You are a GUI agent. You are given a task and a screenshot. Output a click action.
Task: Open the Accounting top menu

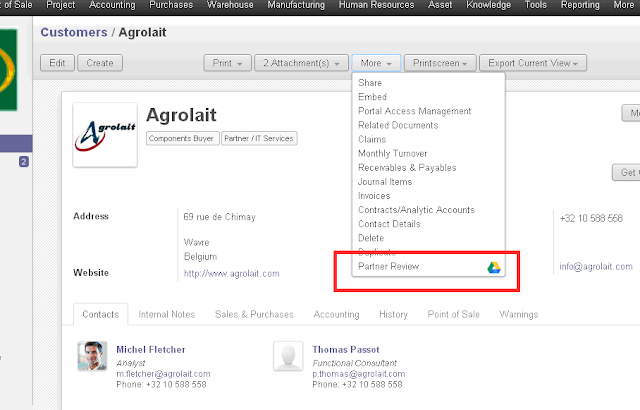(112, 5)
